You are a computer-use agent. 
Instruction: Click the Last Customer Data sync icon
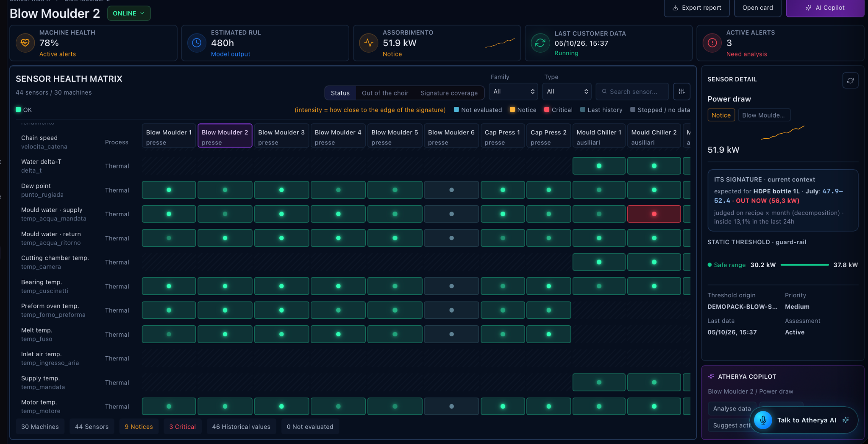(x=540, y=43)
